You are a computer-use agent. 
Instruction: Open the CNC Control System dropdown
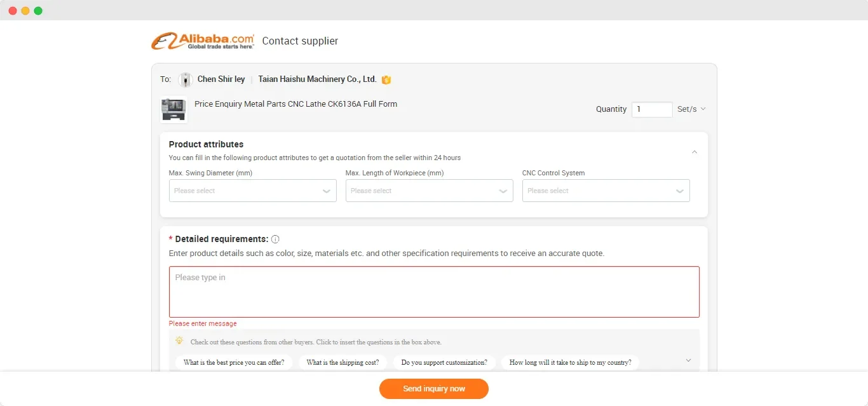point(606,191)
